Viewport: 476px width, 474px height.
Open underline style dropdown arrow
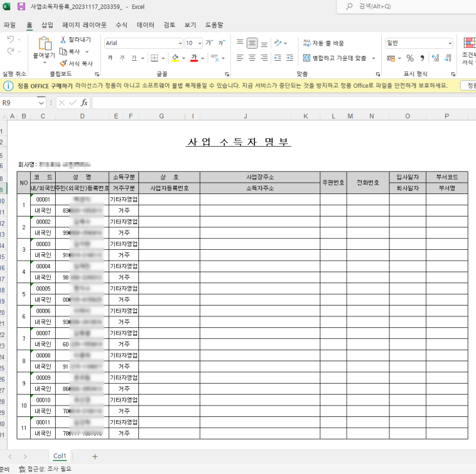143,58
